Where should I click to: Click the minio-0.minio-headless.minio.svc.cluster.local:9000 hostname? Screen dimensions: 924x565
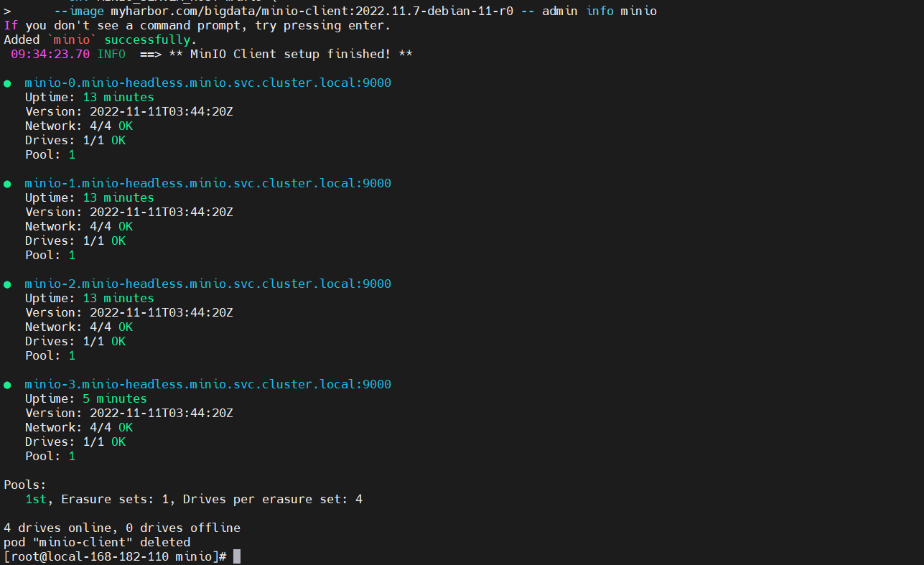point(208,83)
